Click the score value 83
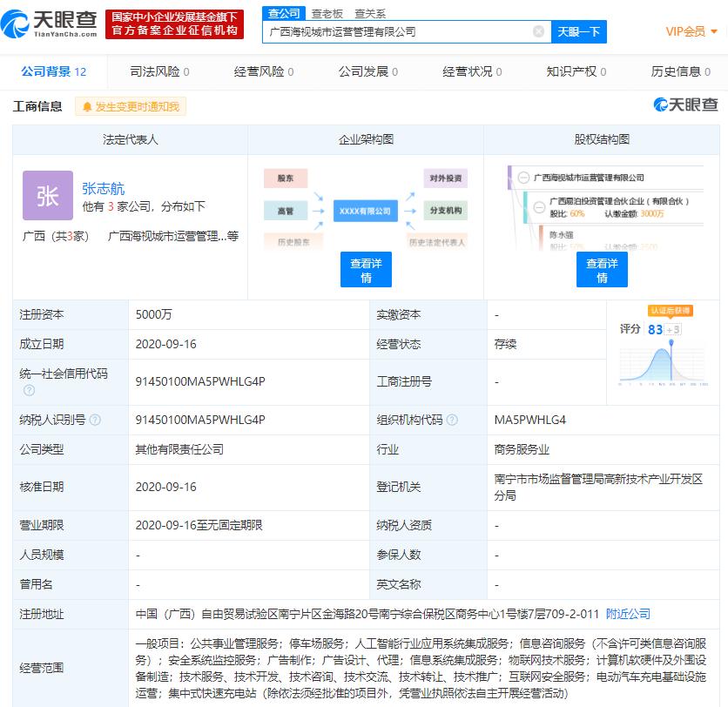The height and width of the screenshot is (707, 728). 655,330
